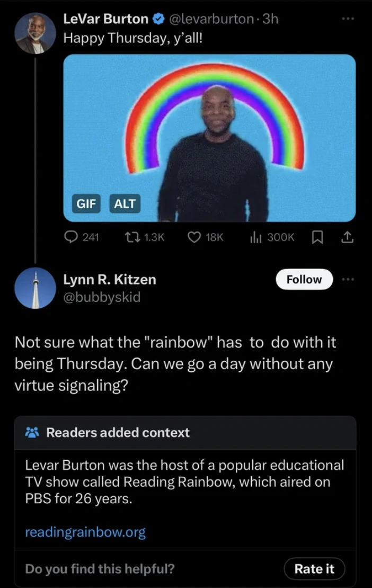The image size is (372, 588).
Task: Like the tweet with heart icon
Action: tap(194, 237)
